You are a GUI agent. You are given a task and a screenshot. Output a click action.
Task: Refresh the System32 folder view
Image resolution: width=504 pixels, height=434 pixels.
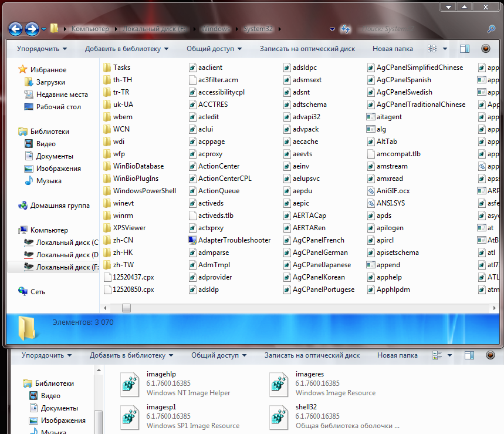click(346, 29)
